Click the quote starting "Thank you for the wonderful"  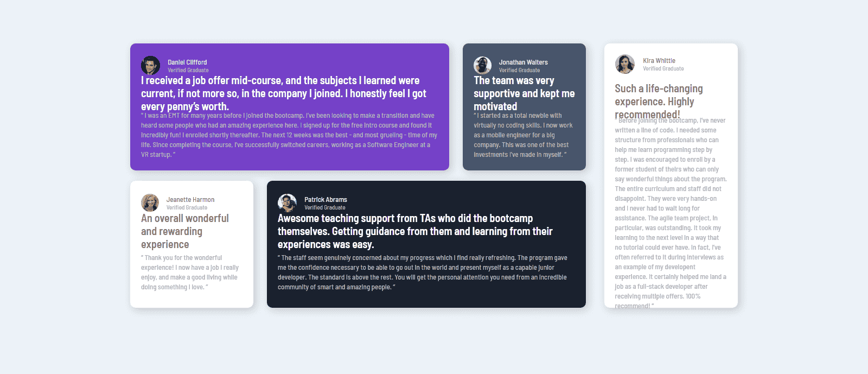(189, 272)
